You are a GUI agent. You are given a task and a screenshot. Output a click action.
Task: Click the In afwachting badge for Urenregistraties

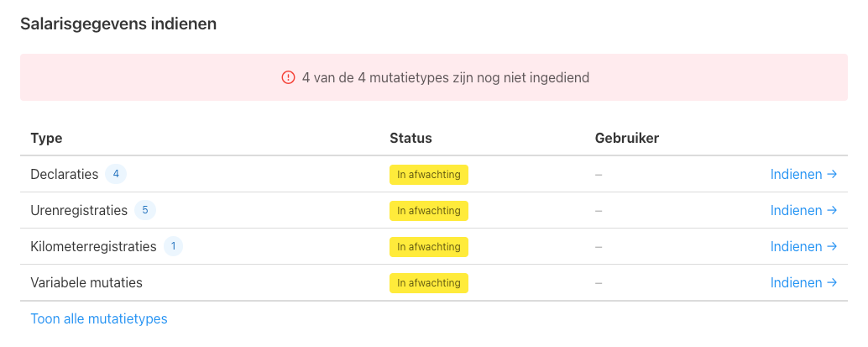[429, 211]
